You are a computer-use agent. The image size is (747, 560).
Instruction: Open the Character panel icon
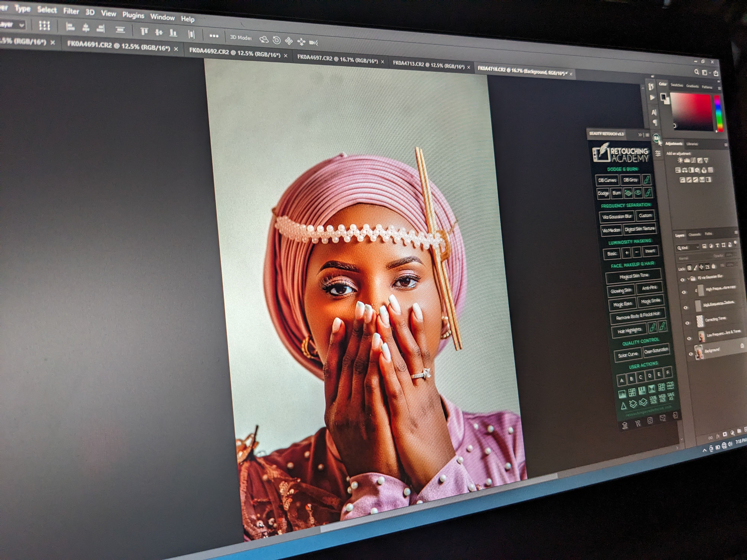coord(654,112)
